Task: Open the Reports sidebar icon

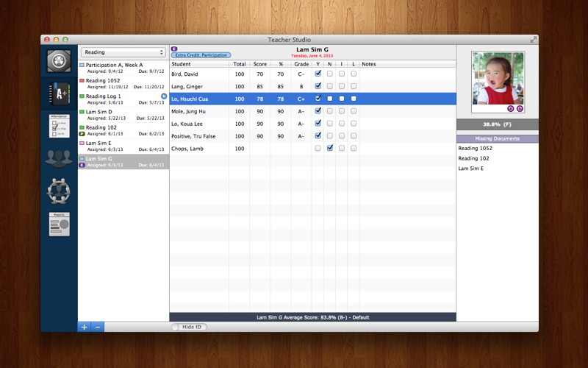Action: coord(59,224)
